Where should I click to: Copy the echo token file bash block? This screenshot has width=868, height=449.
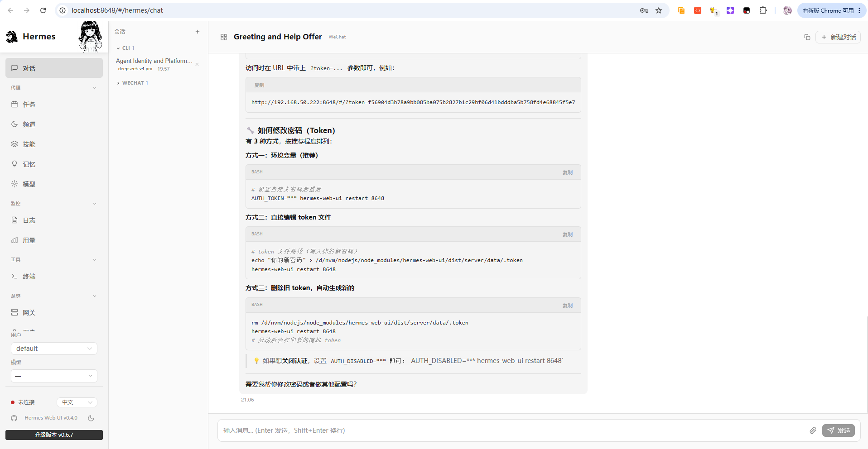point(568,234)
